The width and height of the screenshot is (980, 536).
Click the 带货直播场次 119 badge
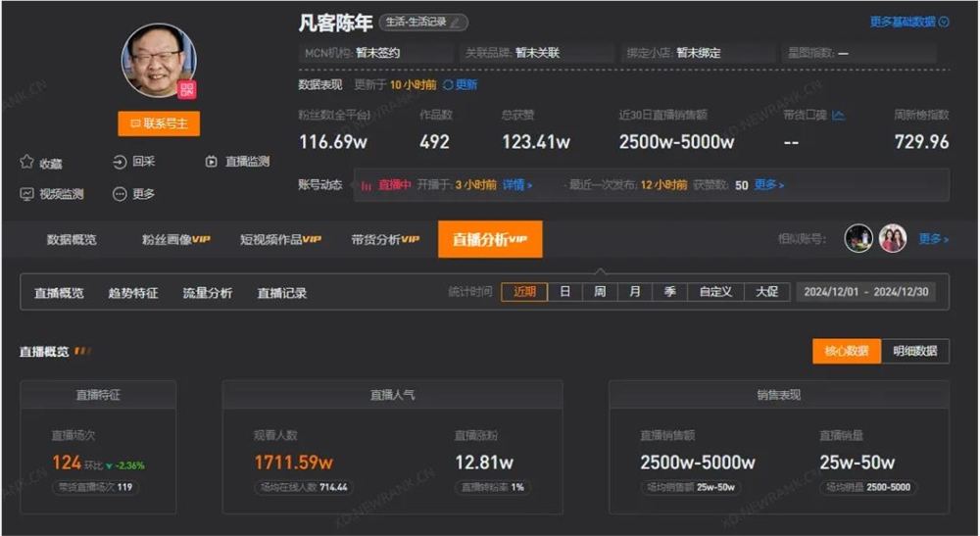click(96, 487)
